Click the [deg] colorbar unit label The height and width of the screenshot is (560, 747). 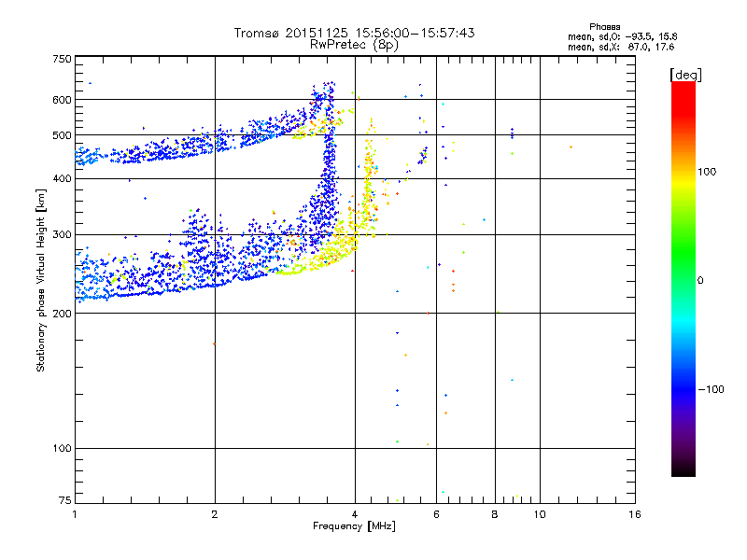point(685,75)
